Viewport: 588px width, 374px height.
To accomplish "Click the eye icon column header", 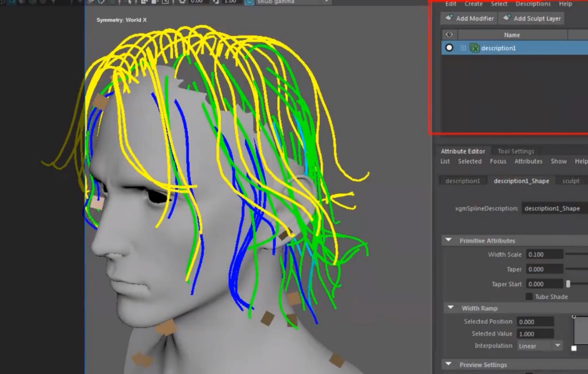I will coord(449,35).
